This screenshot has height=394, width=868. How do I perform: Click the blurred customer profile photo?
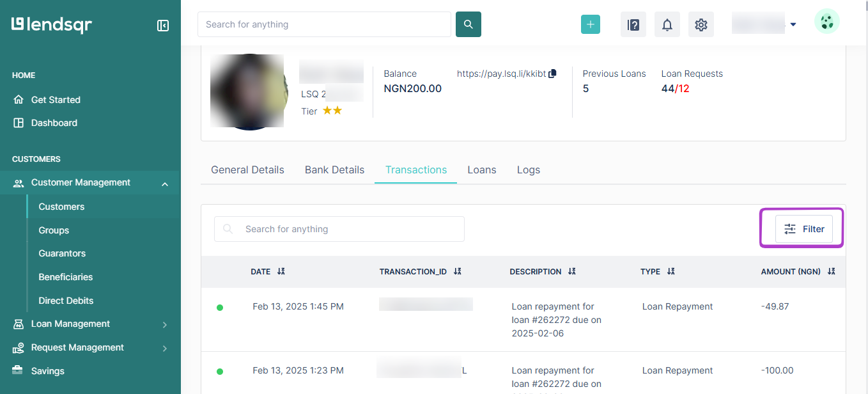tap(249, 91)
